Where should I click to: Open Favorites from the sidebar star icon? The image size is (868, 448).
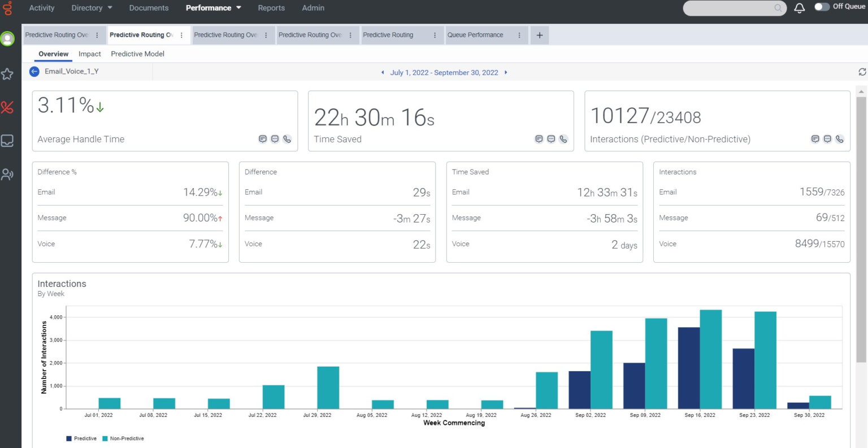click(8, 74)
